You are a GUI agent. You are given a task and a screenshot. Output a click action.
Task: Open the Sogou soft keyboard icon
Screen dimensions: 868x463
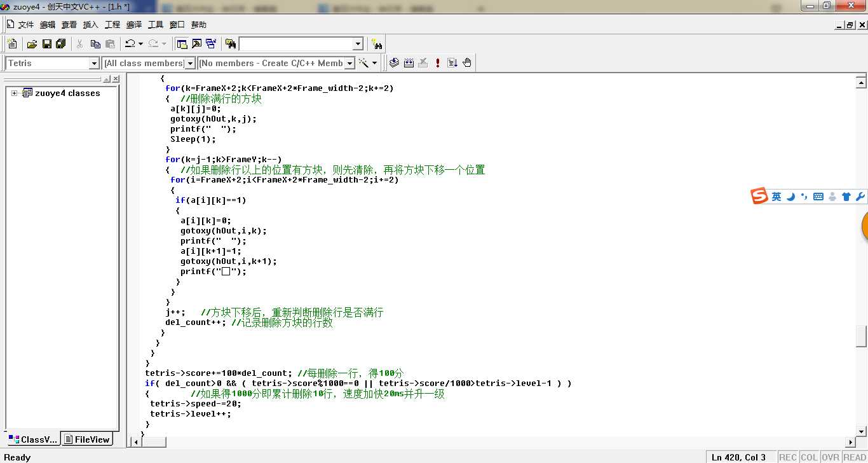coord(818,197)
